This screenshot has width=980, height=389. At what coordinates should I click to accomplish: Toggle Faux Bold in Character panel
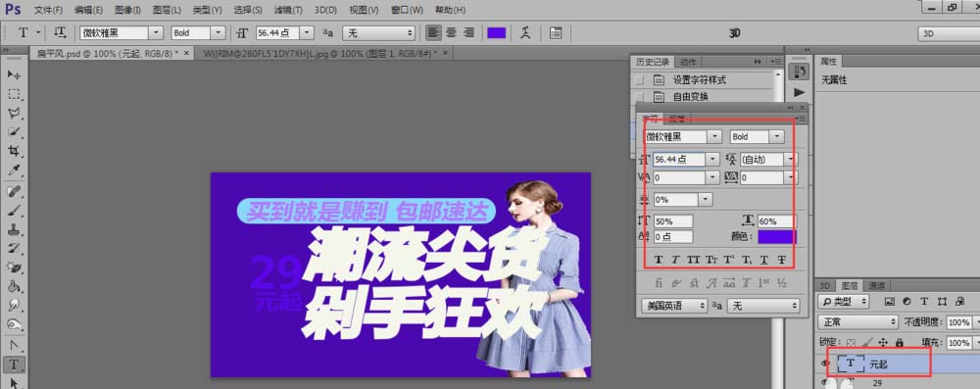658,260
